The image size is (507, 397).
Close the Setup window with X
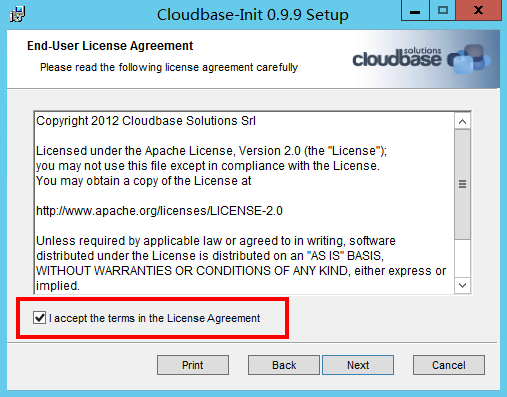(479, 11)
